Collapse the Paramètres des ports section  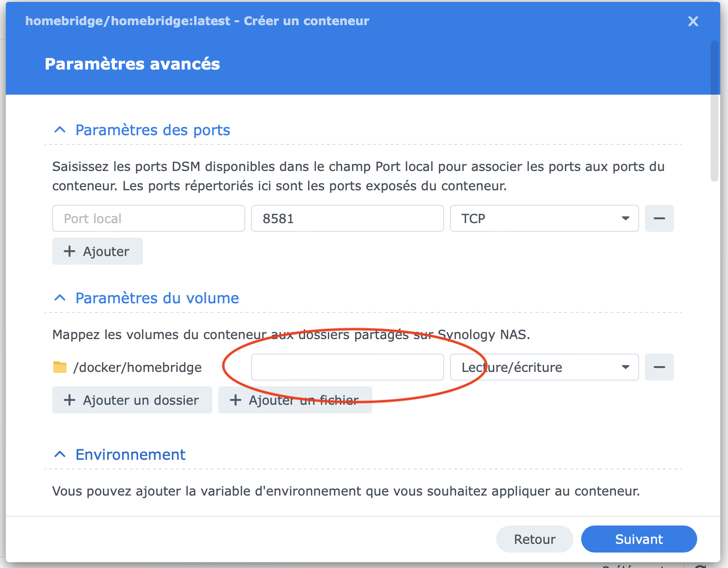coord(60,130)
